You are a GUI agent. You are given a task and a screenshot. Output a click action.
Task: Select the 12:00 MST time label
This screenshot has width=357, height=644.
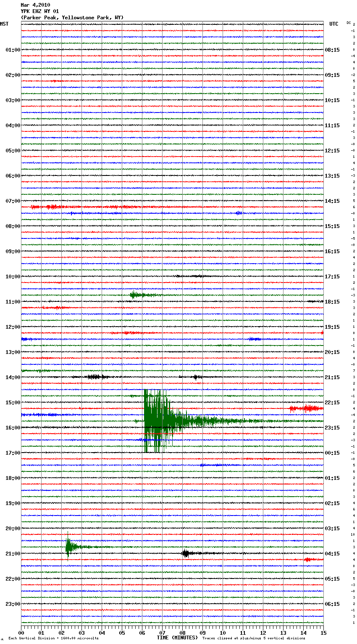(x=13, y=327)
